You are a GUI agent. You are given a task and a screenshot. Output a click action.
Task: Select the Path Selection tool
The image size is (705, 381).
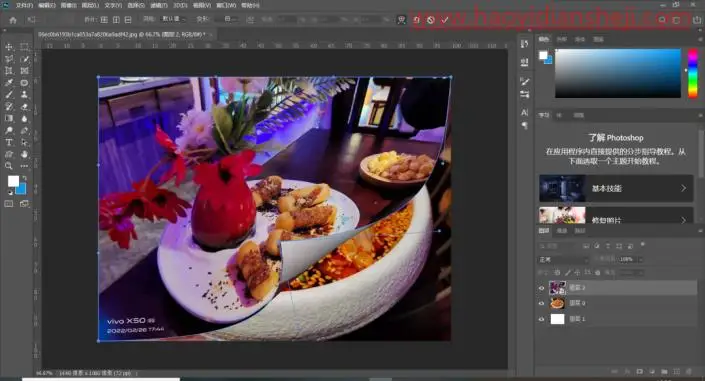[24, 142]
